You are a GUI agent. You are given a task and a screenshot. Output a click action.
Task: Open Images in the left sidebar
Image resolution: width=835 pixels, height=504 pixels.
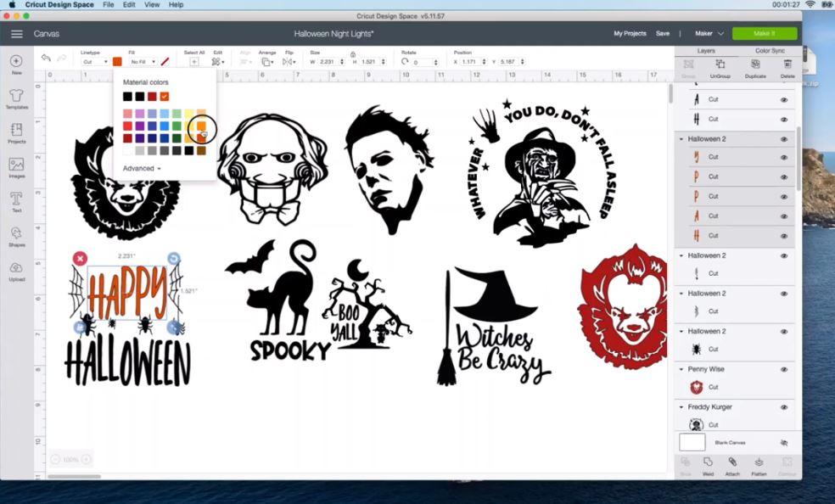[16, 168]
